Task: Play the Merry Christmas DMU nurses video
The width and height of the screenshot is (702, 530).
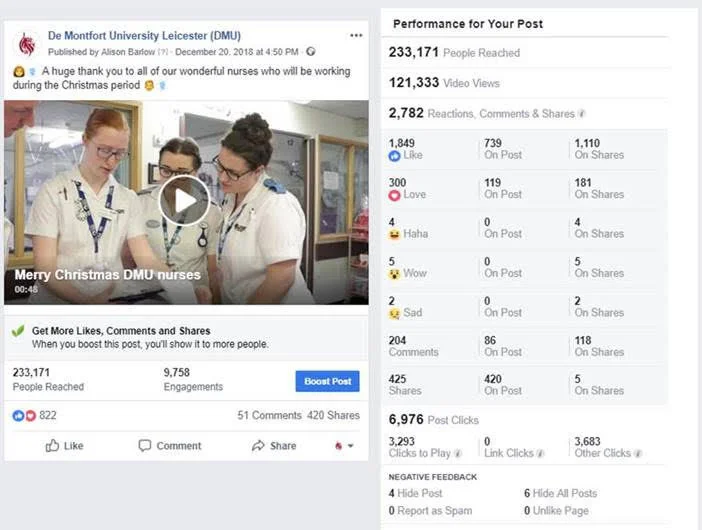Action: click(184, 200)
